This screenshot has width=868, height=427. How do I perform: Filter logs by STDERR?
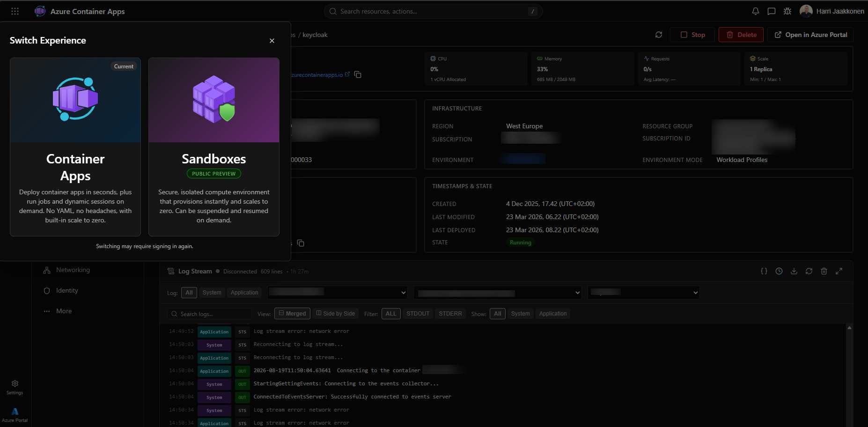(450, 314)
